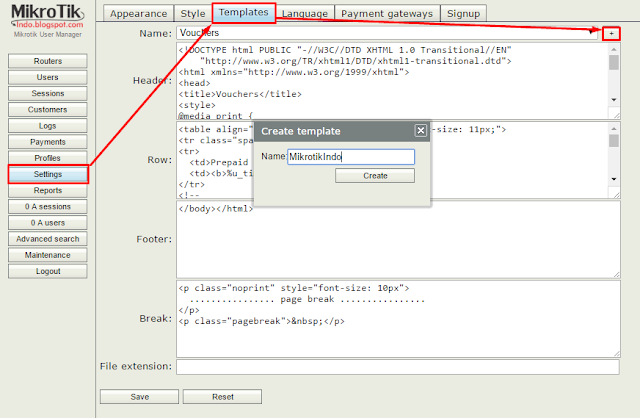This screenshot has height=418, width=640.
Task: Click the Row scrollbar down arrow
Action: 613,179
